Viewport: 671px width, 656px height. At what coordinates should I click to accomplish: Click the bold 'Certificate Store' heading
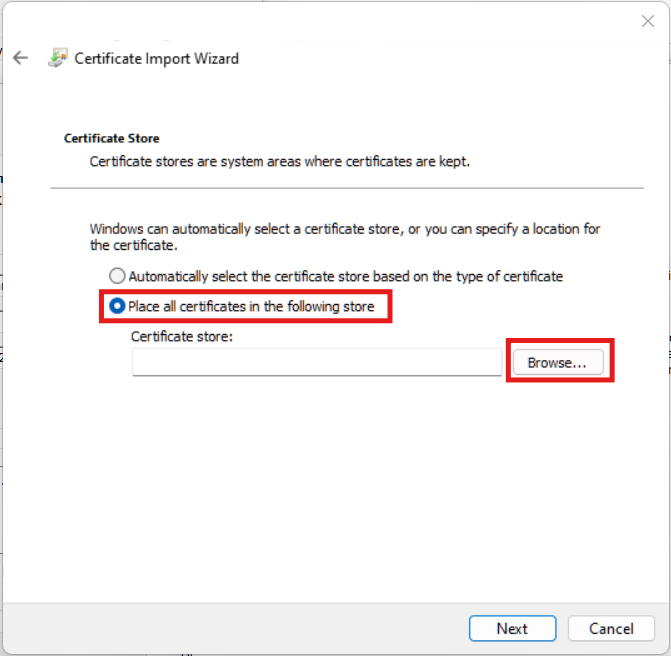coord(112,138)
